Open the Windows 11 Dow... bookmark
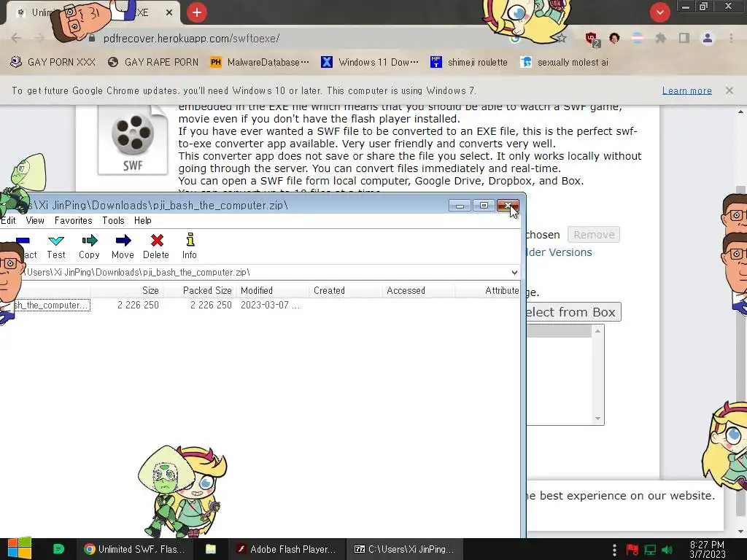 coord(370,63)
